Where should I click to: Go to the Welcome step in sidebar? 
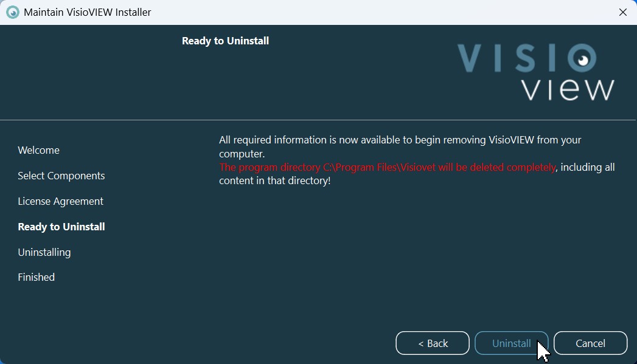[x=39, y=150]
